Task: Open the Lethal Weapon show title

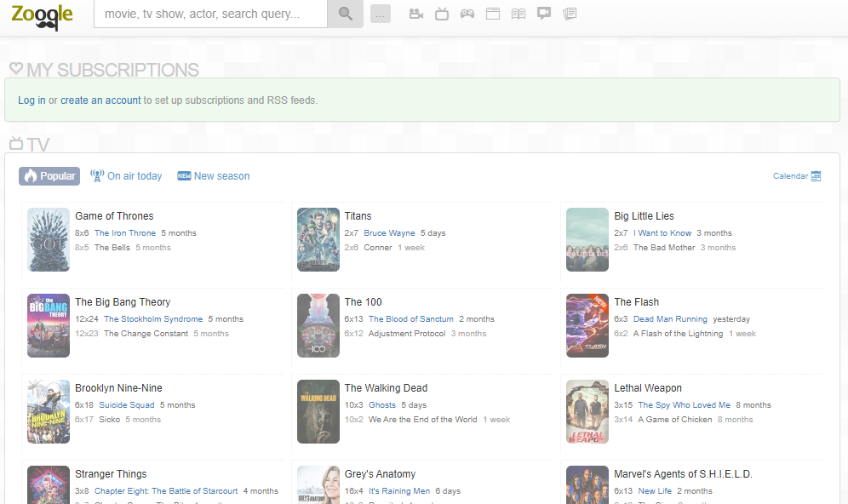Action: [x=648, y=387]
